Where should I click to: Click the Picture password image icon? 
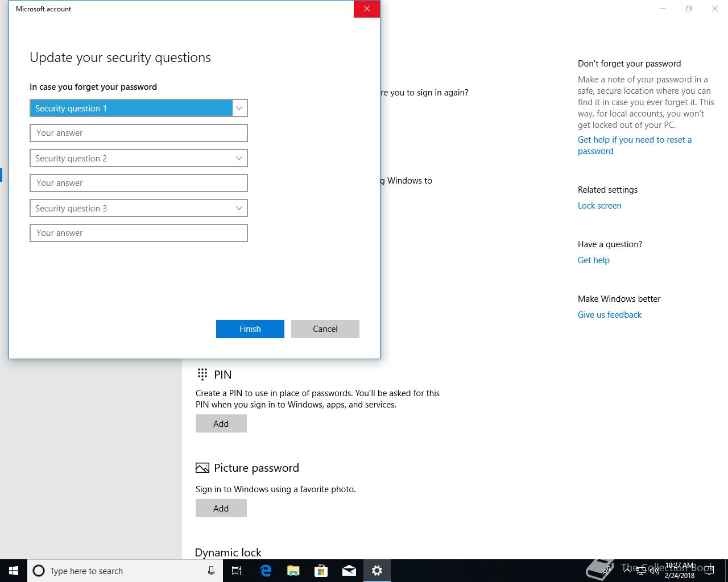[x=202, y=468]
